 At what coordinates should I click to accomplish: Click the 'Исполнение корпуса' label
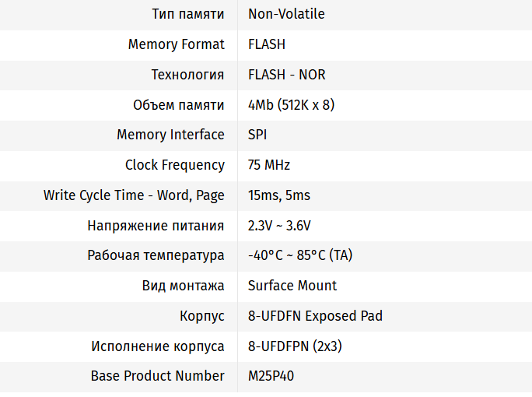[158, 346]
